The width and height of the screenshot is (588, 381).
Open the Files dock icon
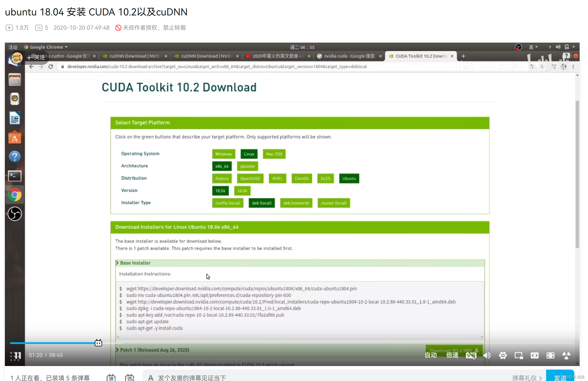15,80
